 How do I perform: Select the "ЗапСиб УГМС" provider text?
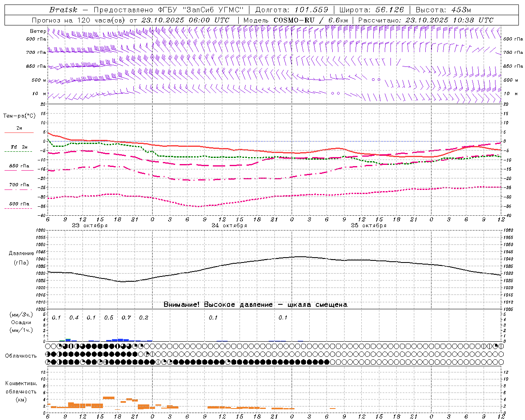[213, 10]
